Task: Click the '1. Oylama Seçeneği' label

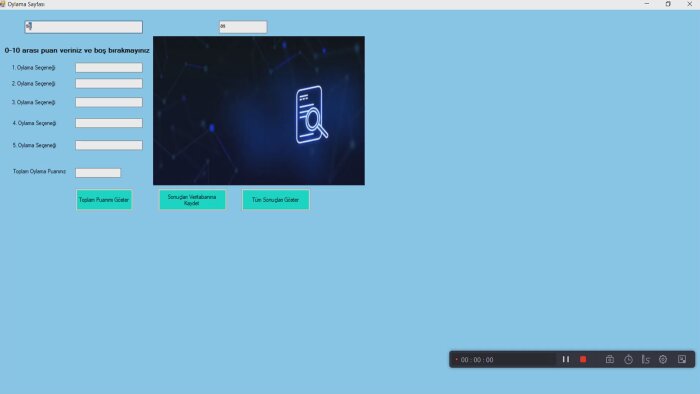Action: point(33,68)
